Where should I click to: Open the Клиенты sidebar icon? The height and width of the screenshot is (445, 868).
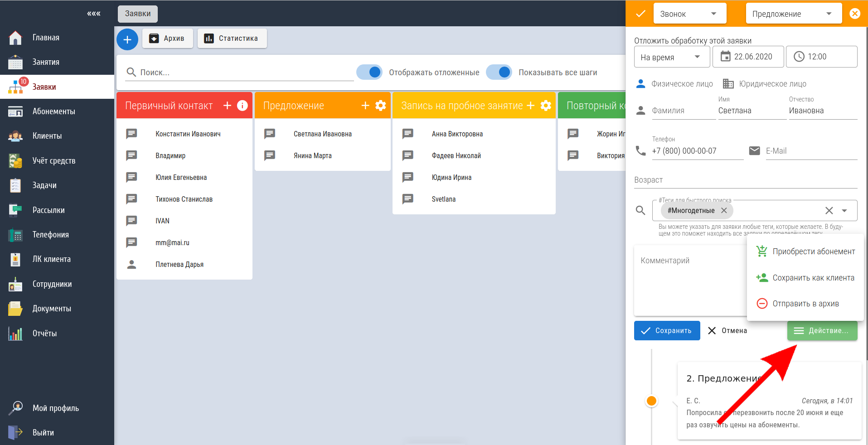pyautogui.click(x=15, y=136)
